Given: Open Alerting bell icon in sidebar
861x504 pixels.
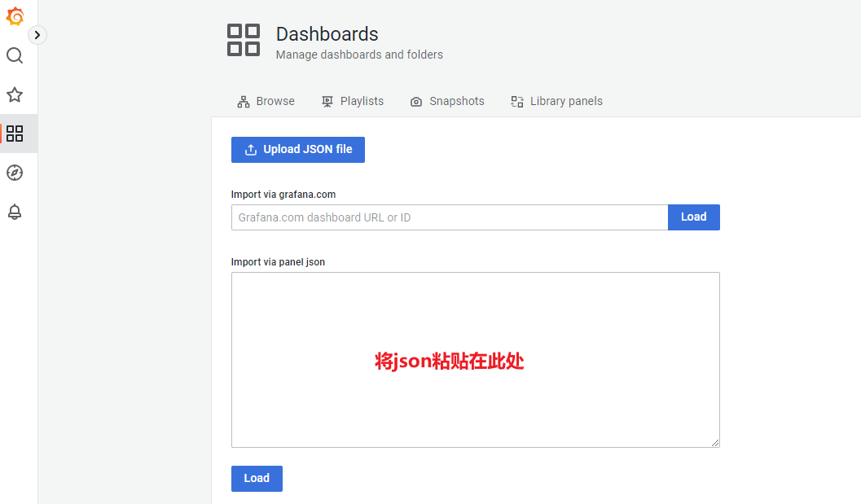Looking at the screenshot, I should [x=15, y=212].
